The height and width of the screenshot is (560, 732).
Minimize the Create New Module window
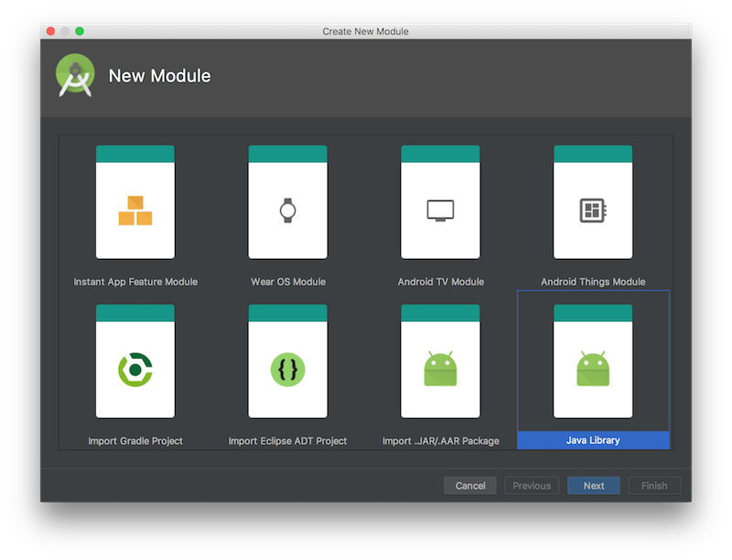(x=65, y=31)
